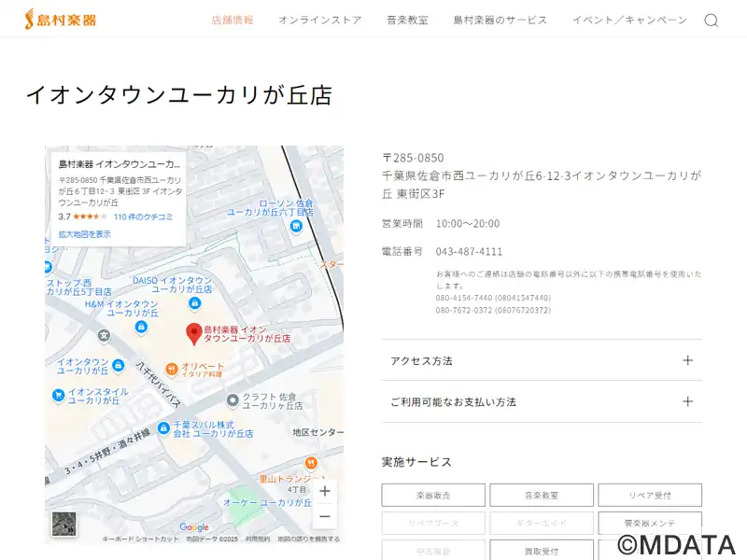Click the 千葉スバル株式会社 marker
747x560 pixels.
click(x=163, y=428)
